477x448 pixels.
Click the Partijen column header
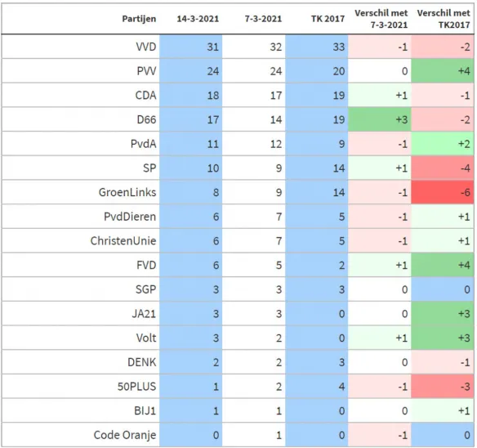(139, 19)
